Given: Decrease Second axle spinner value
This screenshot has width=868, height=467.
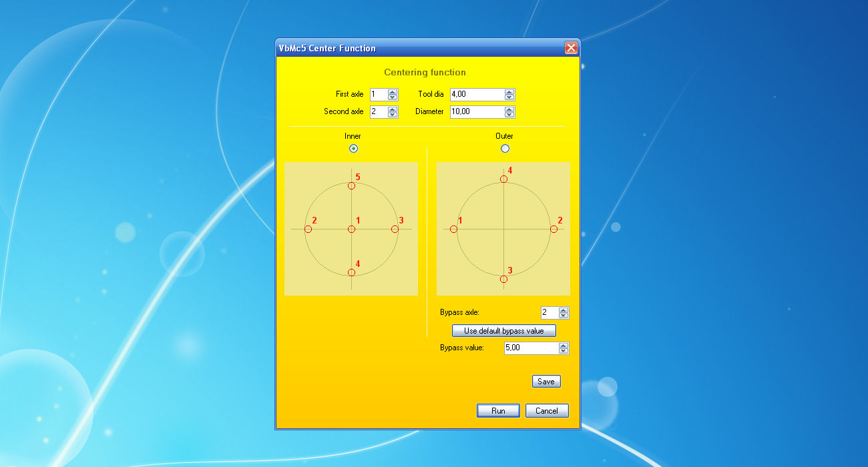Looking at the screenshot, I should click(x=393, y=115).
